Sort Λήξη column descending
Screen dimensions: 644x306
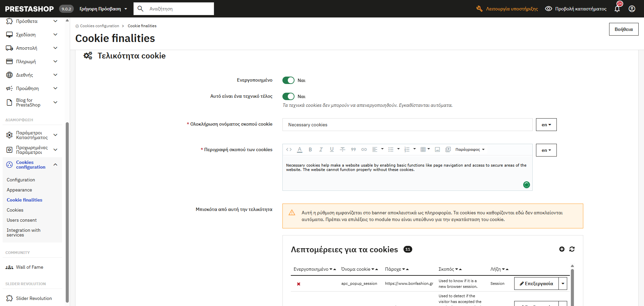pos(503,269)
